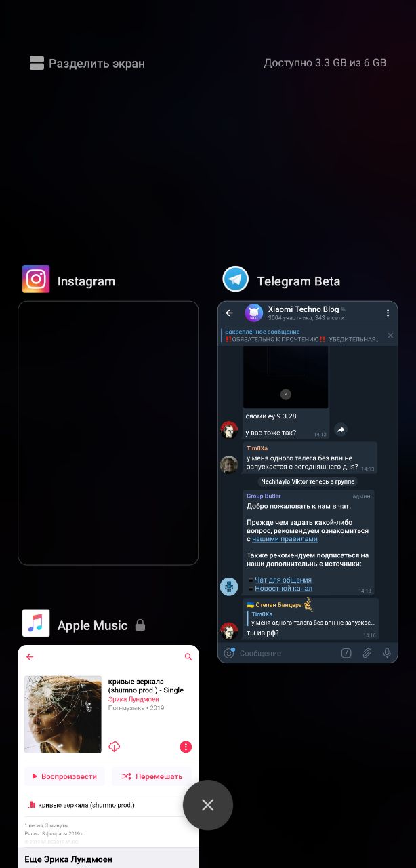Tap Group Butler bot avatar
The width and height of the screenshot is (416, 868).
[x=229, y=587]
